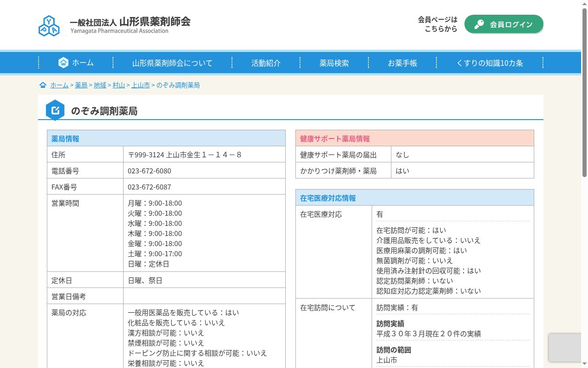Viewport: 588px width, 368px height.
Task: Open くすりの知識10カ条 menu item
Action: (490, 63)
